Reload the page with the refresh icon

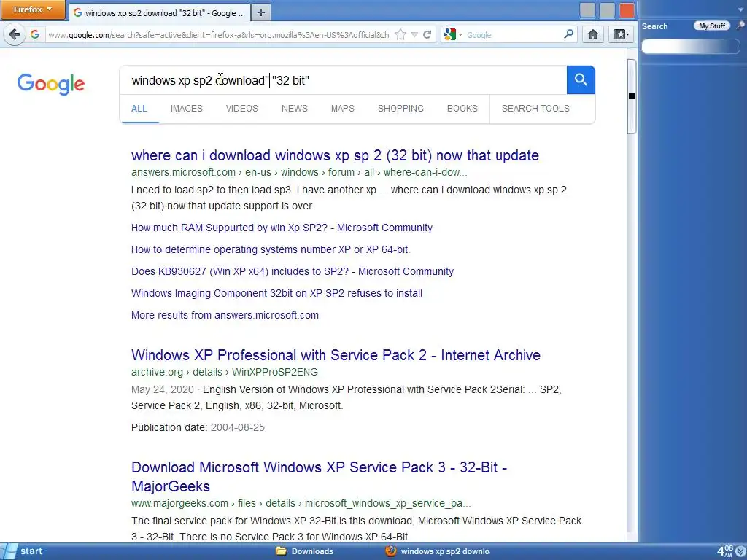coord(427,34)
